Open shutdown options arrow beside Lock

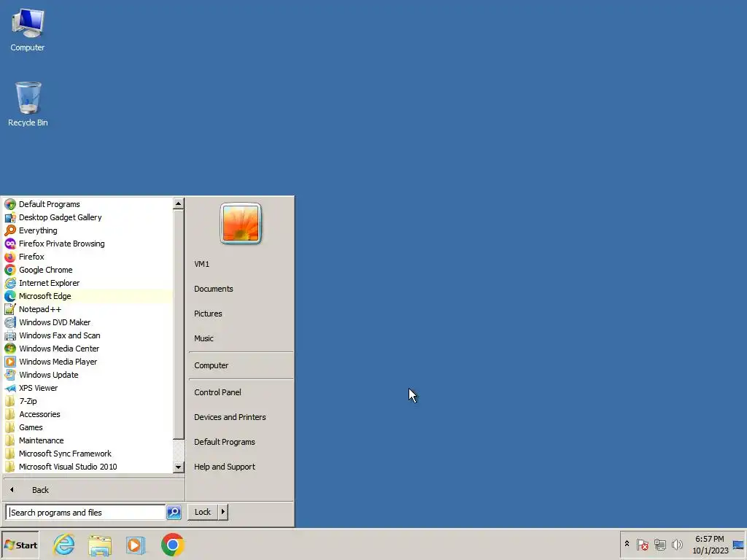[223, 512]
